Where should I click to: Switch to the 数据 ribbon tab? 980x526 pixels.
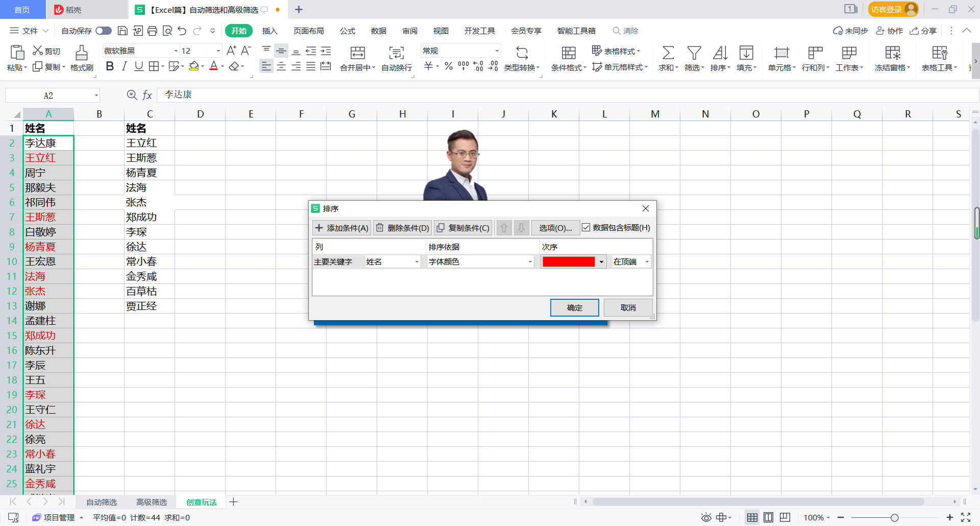pos(378,31)
